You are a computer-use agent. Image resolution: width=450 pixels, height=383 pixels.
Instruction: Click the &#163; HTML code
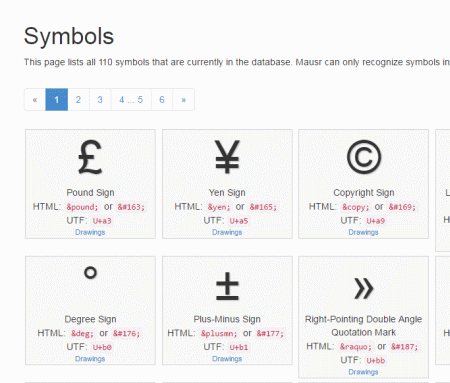131,207
